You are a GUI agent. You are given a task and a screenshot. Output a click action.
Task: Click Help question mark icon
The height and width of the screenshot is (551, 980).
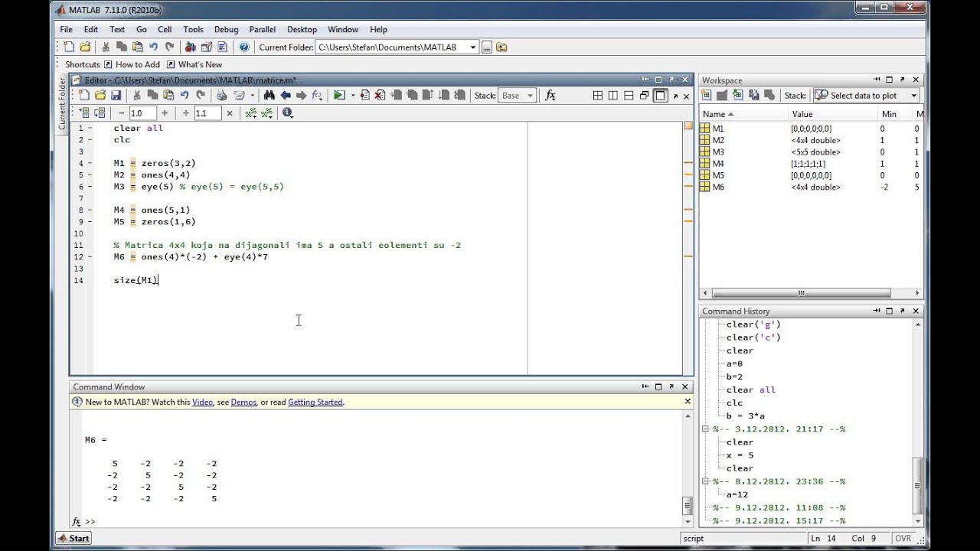tap(244, 47)
